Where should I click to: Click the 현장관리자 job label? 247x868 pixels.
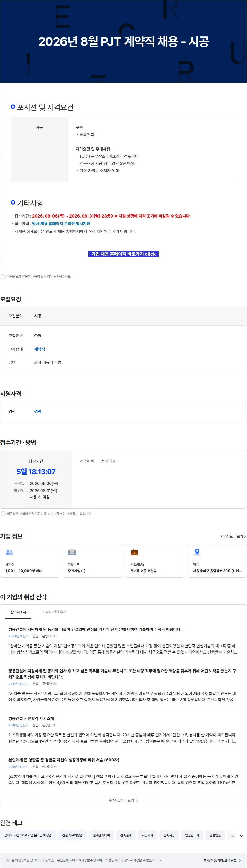(49, 725)
